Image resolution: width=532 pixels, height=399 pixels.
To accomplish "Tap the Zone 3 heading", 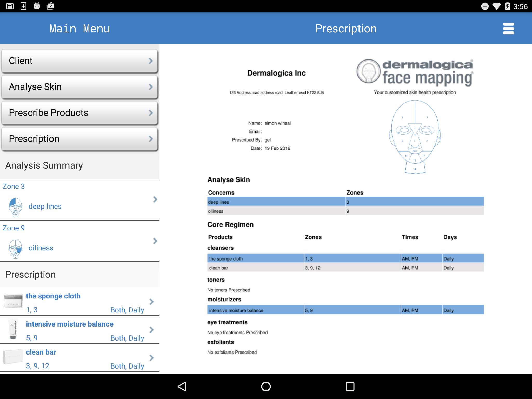I will tap(14, 186).
